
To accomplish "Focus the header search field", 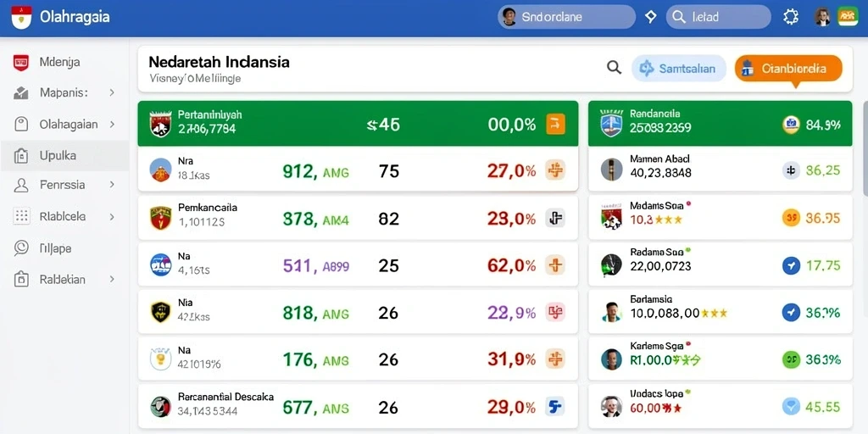I will [x=718, y=17].
